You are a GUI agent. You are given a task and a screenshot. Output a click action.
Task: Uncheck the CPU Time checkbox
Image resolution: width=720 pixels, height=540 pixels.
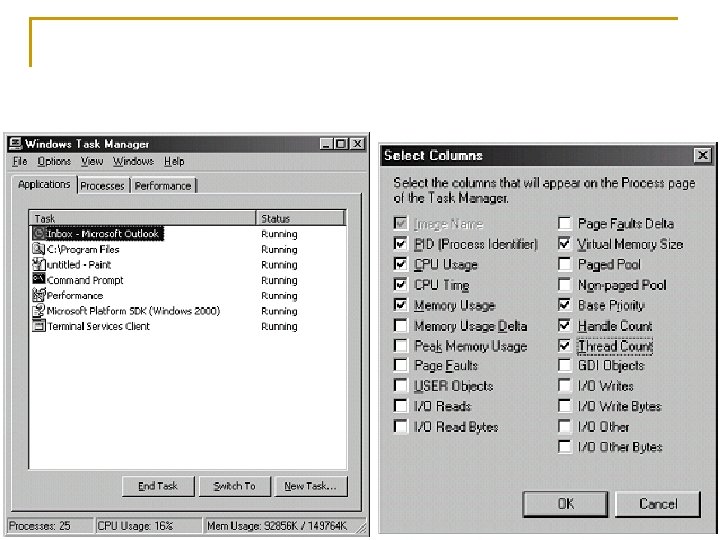(400, 284)
